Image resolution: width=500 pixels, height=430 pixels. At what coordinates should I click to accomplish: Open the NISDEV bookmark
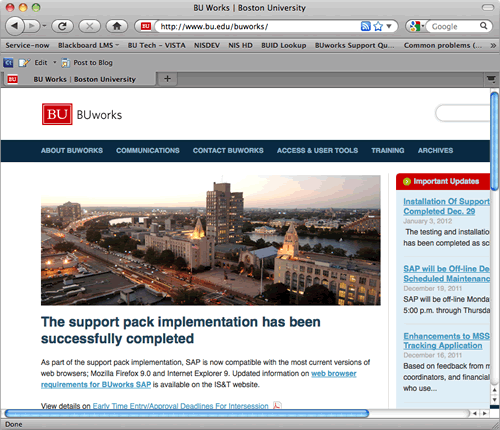(x=207, y=45)
